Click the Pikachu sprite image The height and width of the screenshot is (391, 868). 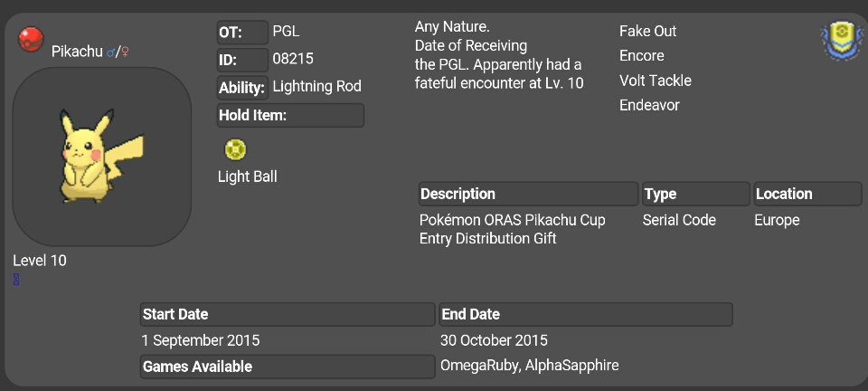[101, 157]
